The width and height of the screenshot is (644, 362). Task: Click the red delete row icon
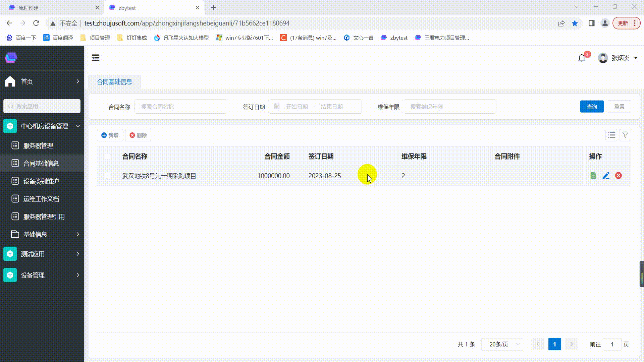click(619, 176)
